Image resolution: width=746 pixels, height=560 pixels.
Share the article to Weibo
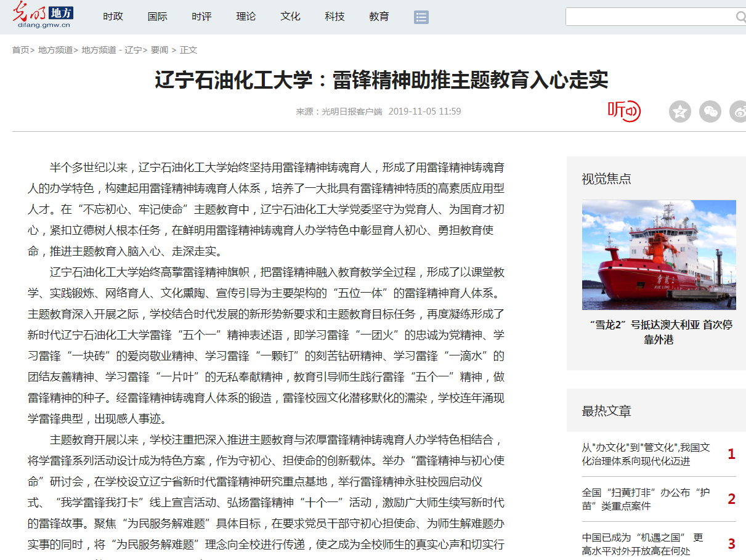point(738,112)
